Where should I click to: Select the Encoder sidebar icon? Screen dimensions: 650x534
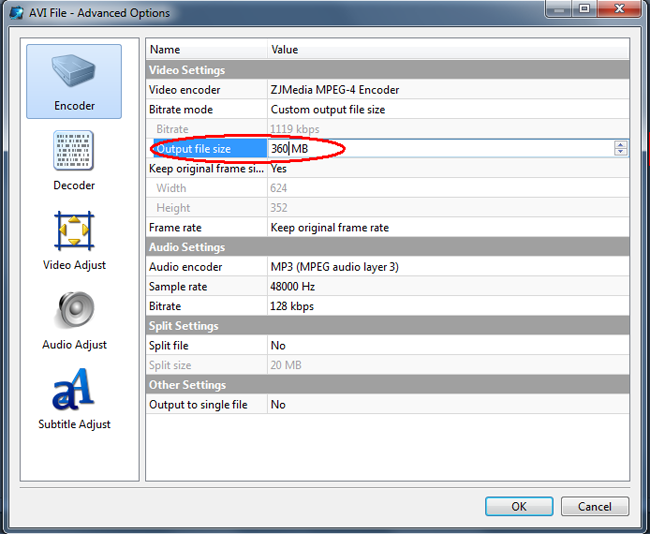click(74, 81)
